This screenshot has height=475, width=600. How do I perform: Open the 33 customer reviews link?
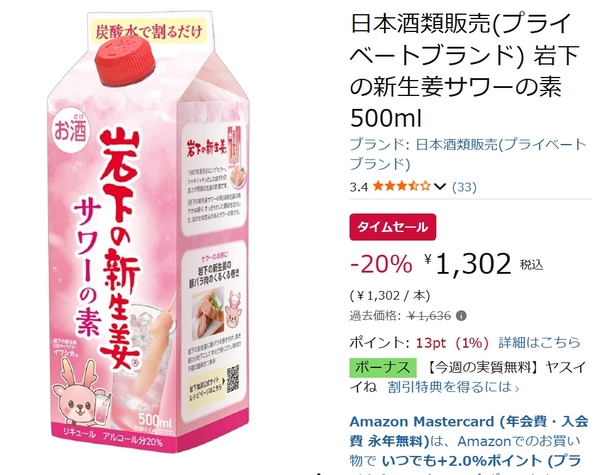[464, 187]
